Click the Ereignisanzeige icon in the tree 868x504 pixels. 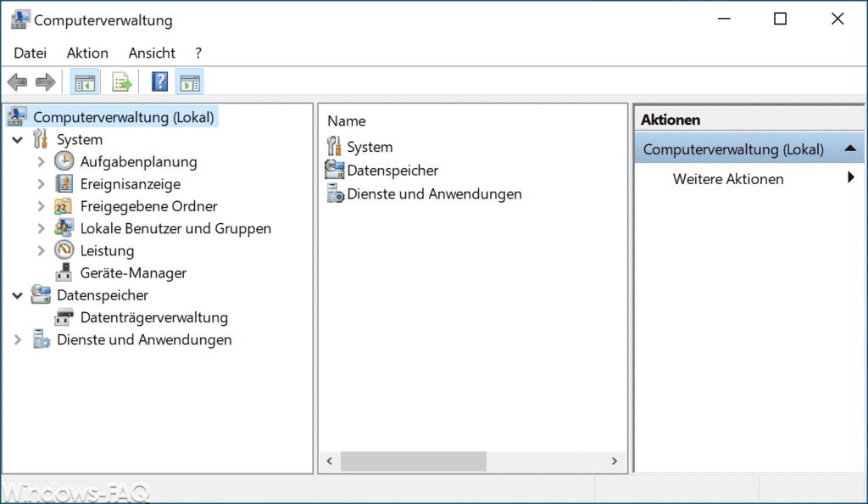coord(64,183)
